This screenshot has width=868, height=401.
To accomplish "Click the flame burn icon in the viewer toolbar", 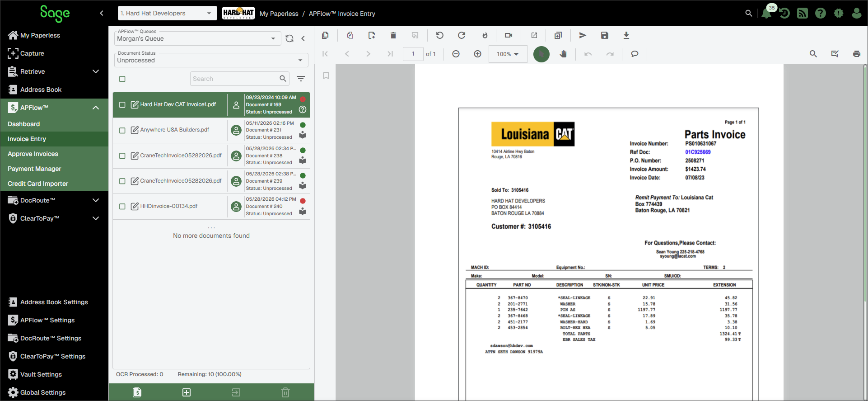I will 485,35.
